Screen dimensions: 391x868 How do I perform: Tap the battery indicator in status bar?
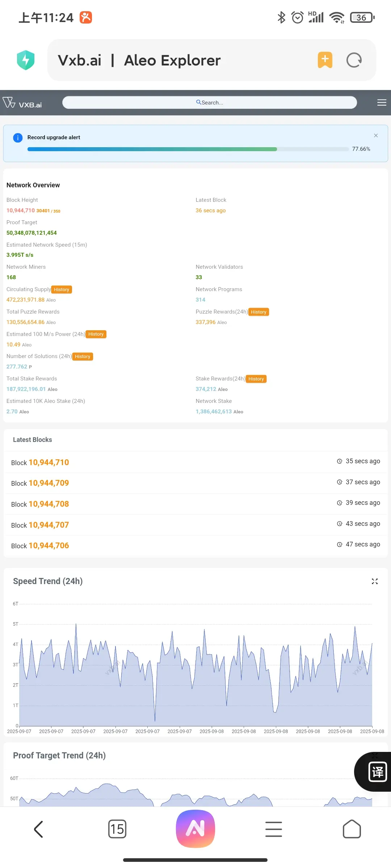(362, 17)
